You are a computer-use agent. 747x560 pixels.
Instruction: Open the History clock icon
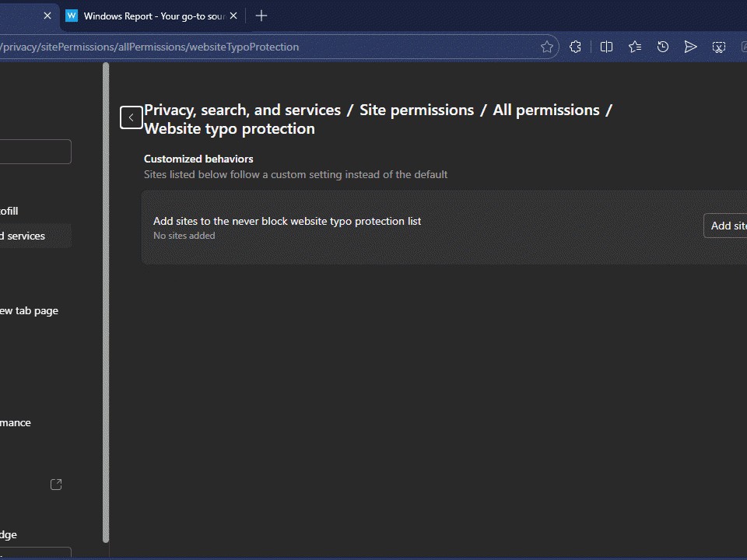point(663,47)
